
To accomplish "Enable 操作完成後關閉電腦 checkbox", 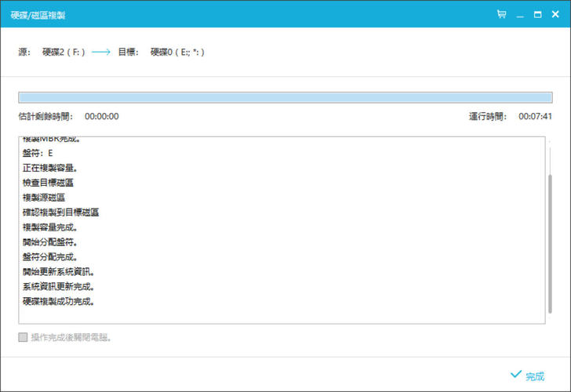I will tap(24, 338).
